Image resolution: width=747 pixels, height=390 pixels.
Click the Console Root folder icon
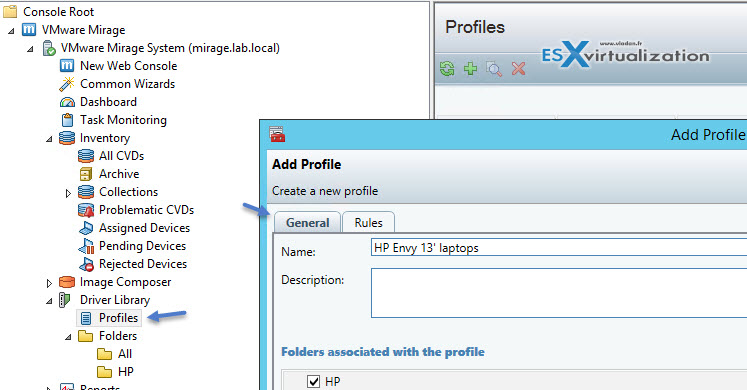tap(10, 11)
